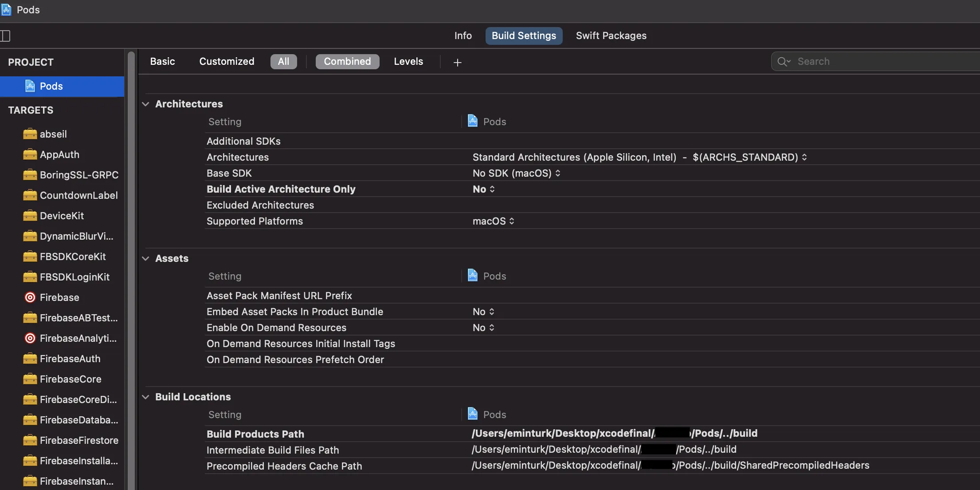The width and height of the screenshot is (980, 490).
Task: Toggle the sidebar panel icon
Action: (x=5, y=36)
